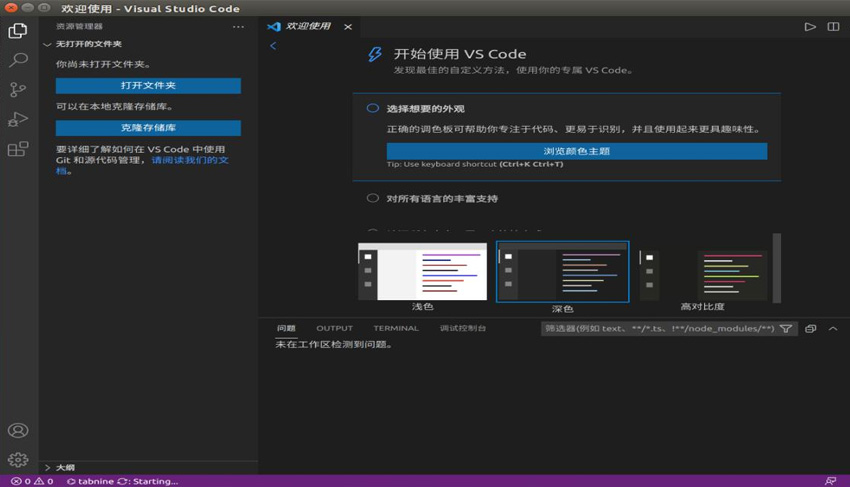This screenshot has width=850, height=487.
Task: Go back with the blue left arrow
Action: [273, 46]
